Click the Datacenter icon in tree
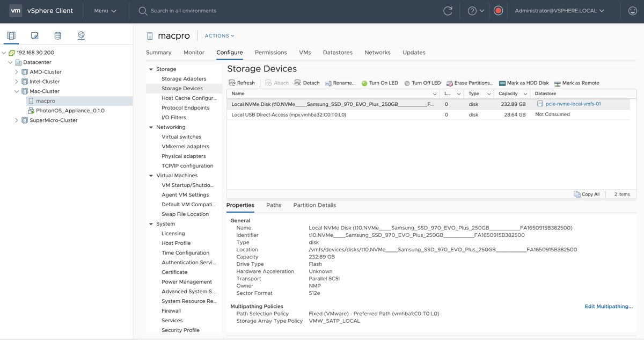Viewport: 644px width, 340px height. click(19, 62)
